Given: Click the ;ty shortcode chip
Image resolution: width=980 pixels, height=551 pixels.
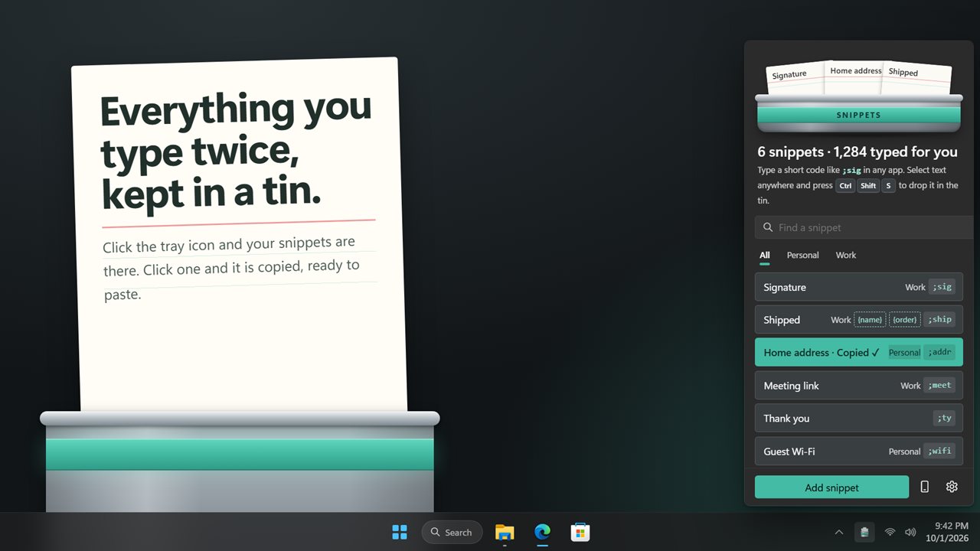Looking at the screenshot, I should click(x=944, y=419).
